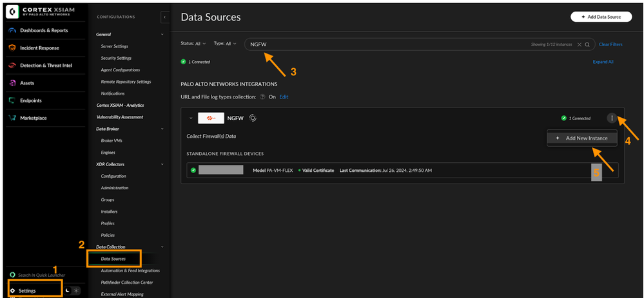Open the Status filter dropdown
This screenshot has width=644, height=298.
[x=193, y=44]
